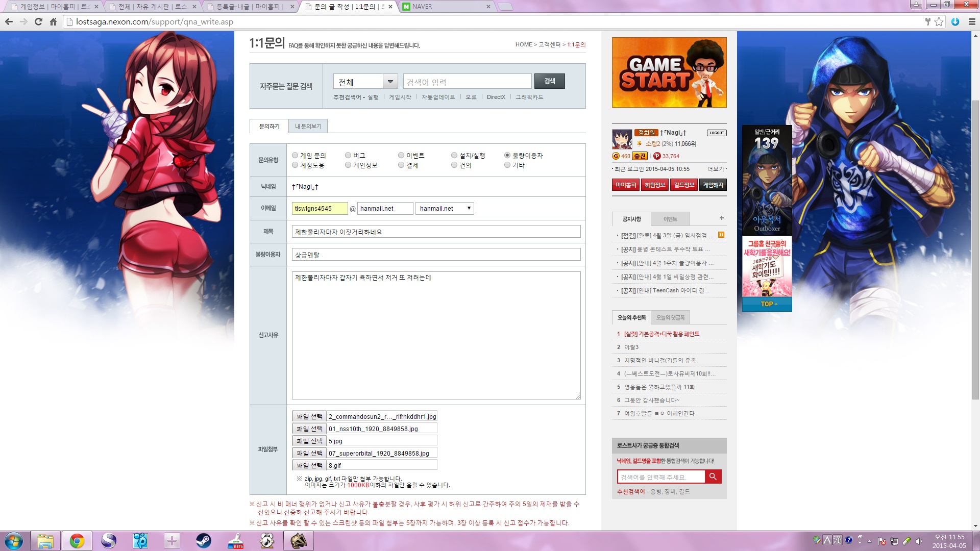Click the user avatar thumbnail
Viewport: 980px width, 551px height.
tap(622, 139)
